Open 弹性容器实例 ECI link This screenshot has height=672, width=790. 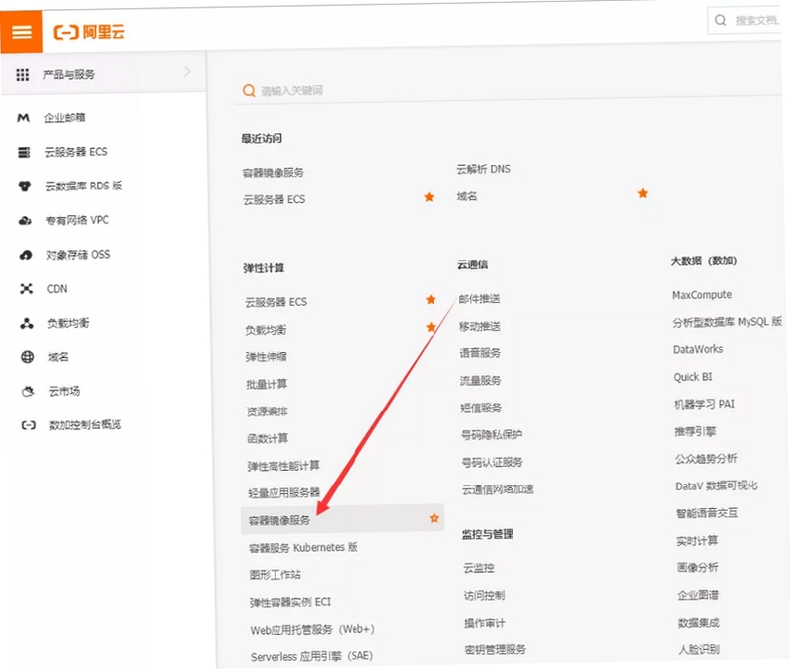(x=290, y=603)
